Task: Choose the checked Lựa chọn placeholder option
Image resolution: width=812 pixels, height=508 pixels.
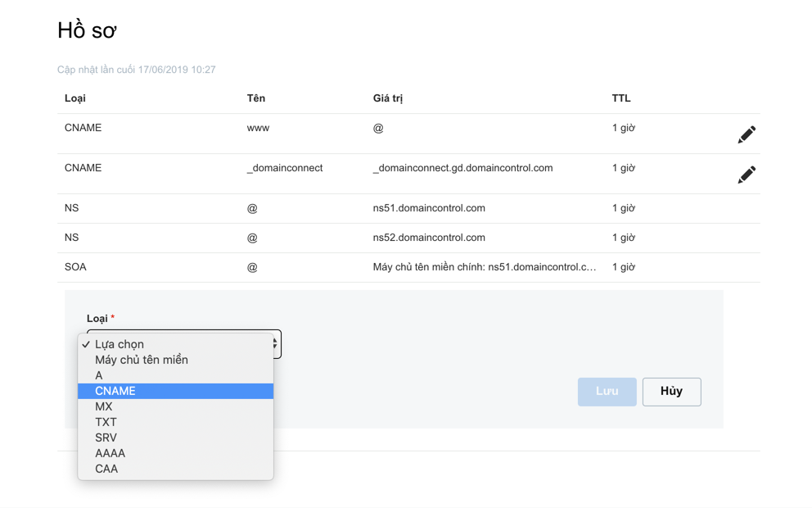Action: [x=175, y=344]
